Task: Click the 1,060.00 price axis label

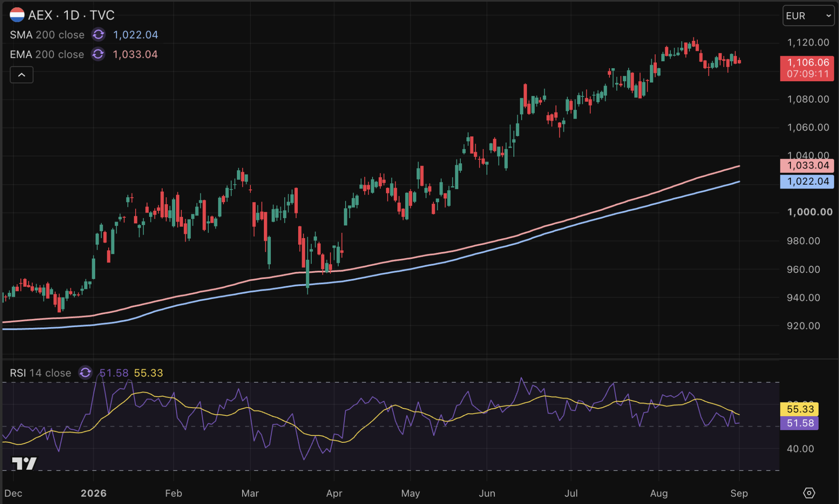Action: pyautogui.click(x=808, y=128)
